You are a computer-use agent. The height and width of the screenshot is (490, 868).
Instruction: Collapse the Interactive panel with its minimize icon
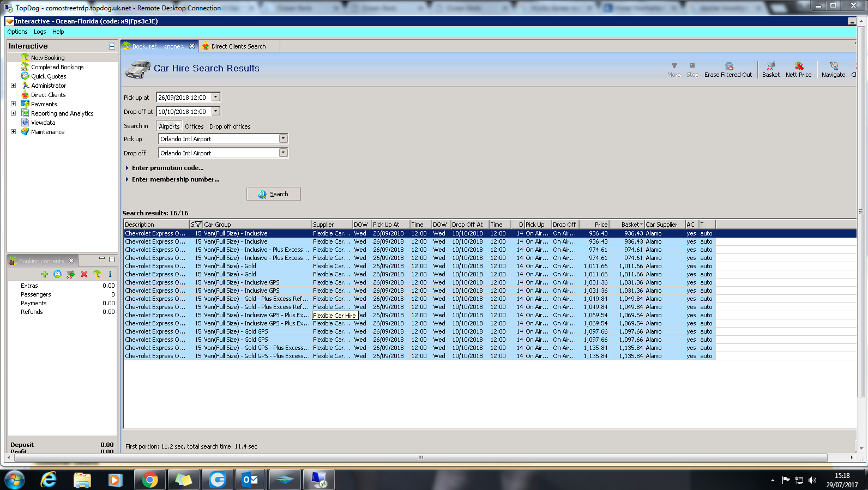(112, 46)
